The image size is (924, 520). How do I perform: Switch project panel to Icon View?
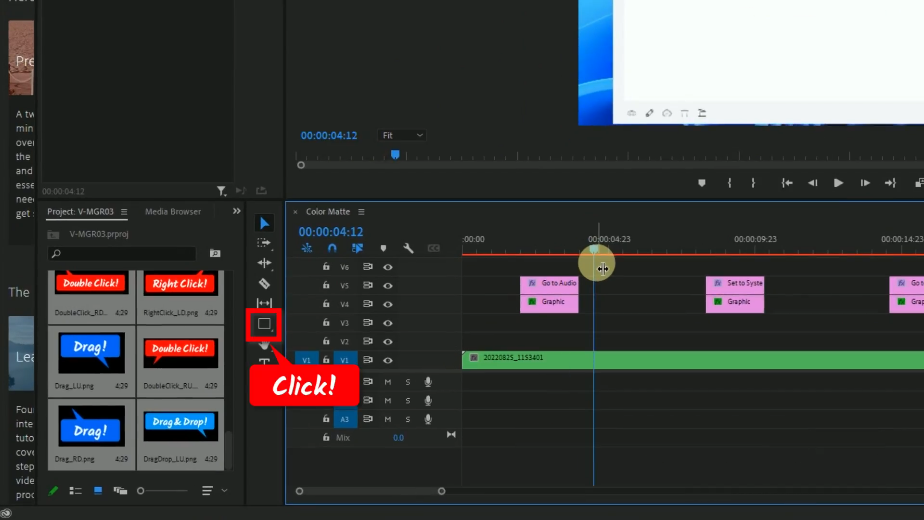pos(98,491)
